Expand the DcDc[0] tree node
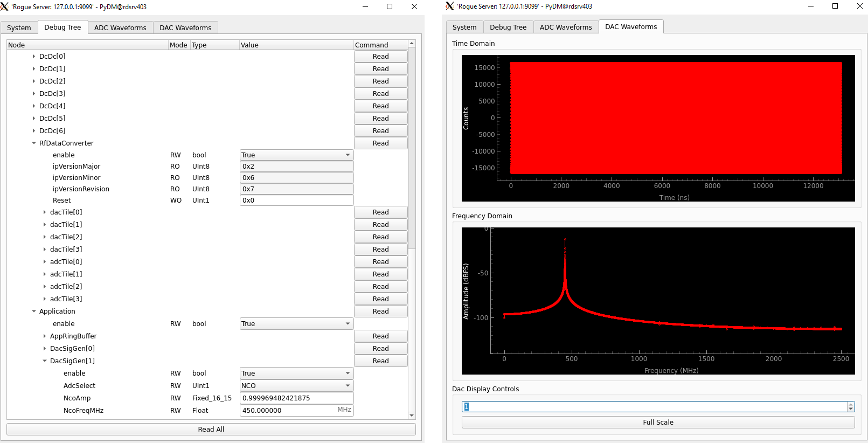The height and width of the screenshot is (443, 868). click(34, 57)
